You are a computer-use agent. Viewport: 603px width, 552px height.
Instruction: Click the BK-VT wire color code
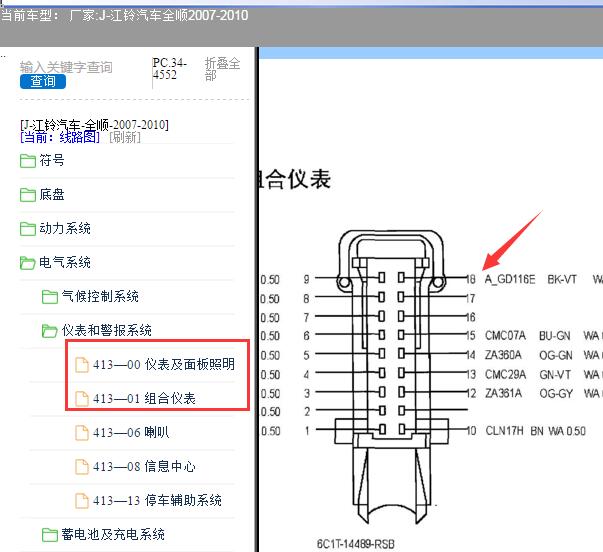click(x=562, y=279)
